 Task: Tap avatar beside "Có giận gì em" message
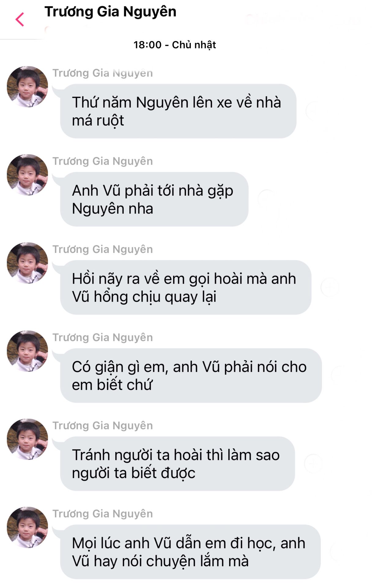[x=27, y=351]
